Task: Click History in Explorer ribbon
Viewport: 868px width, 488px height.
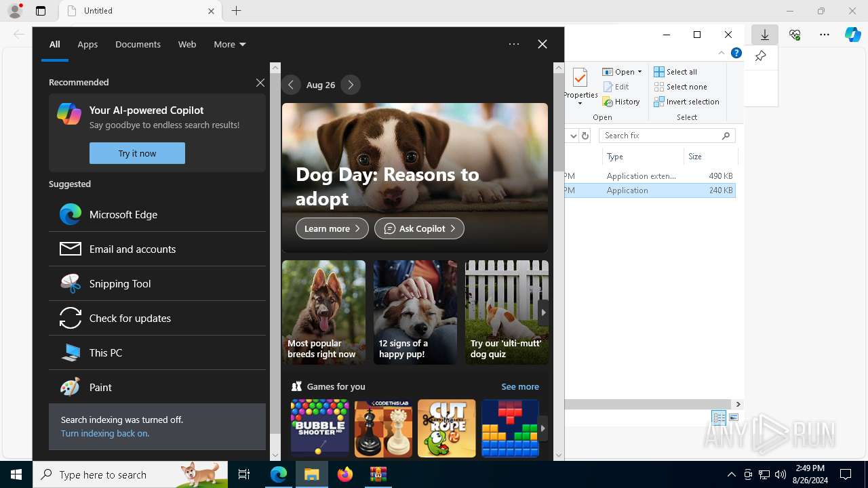Action: (x=620, y=102)
